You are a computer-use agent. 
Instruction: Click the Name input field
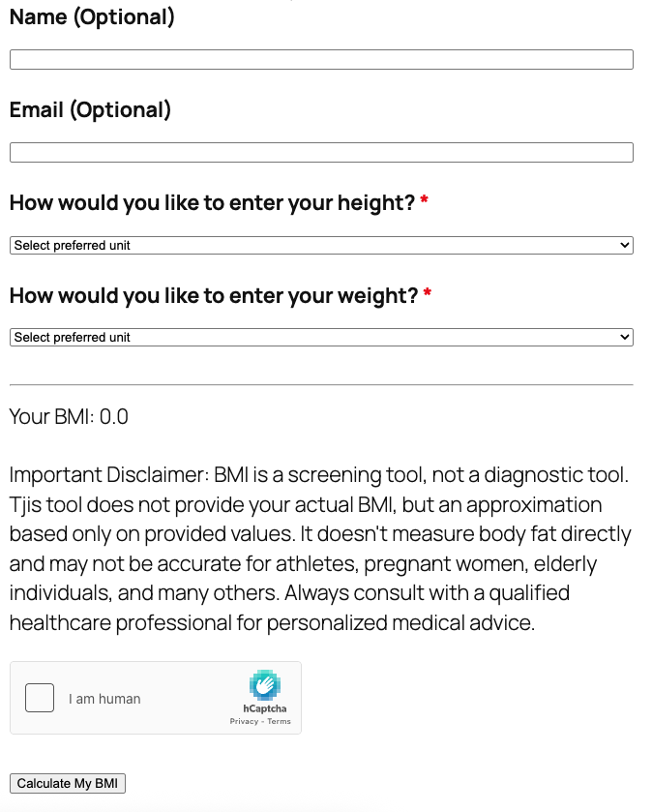point(319,58)
